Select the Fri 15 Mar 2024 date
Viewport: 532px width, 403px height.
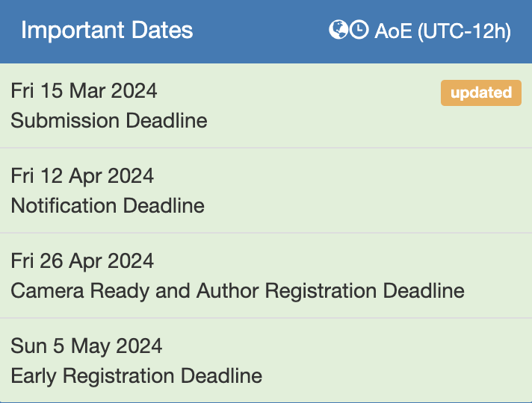(x=84, y=91)
